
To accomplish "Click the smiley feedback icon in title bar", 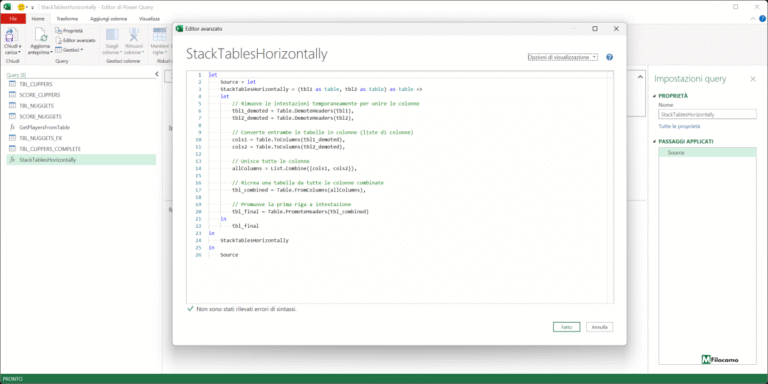I will click(21, 7).
